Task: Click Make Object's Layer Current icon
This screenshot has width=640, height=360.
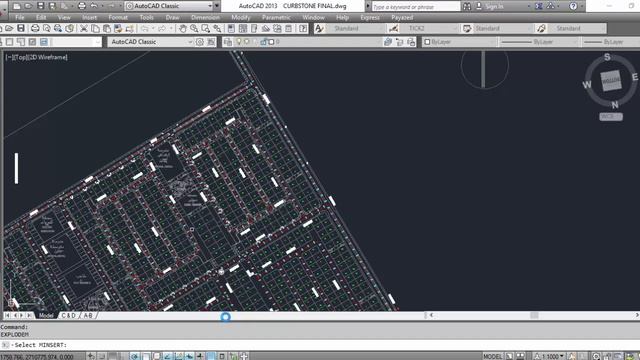Action: [388, 42]
